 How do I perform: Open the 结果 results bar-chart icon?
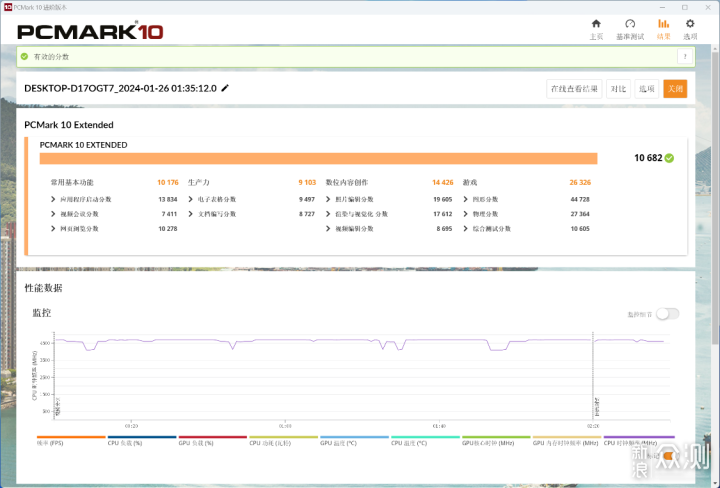pos(664,24)
